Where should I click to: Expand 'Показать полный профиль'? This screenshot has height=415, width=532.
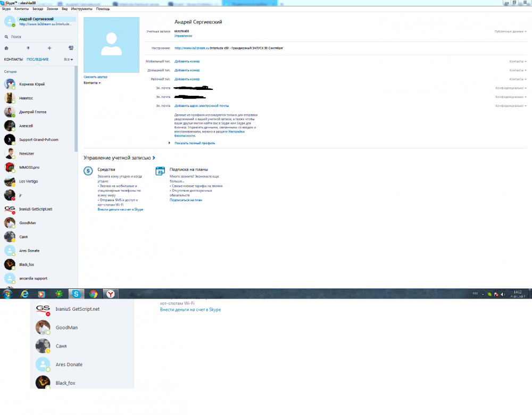(194, 143)
